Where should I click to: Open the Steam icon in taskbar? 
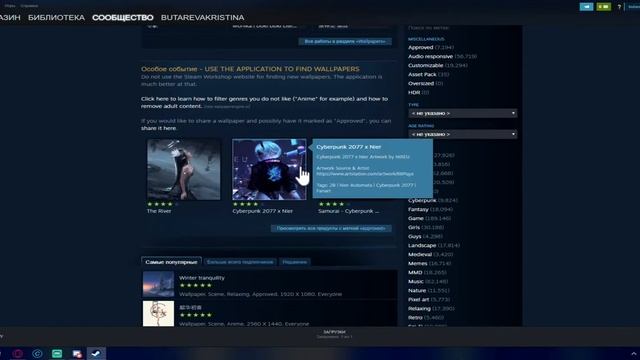pyautogui.click(x=96, y=353)
